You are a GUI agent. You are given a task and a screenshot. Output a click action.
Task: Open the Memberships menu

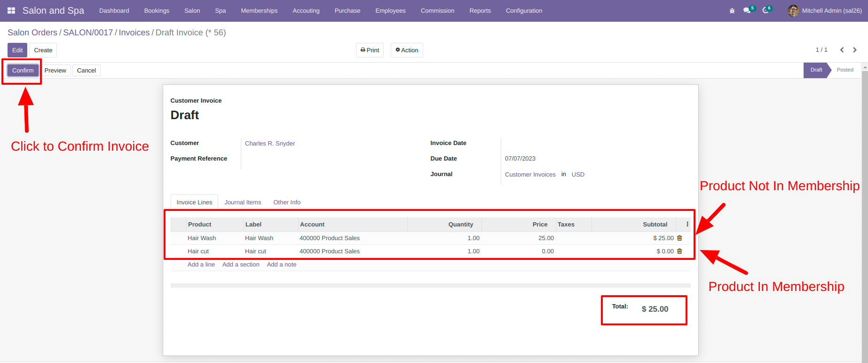pos(259,10)
